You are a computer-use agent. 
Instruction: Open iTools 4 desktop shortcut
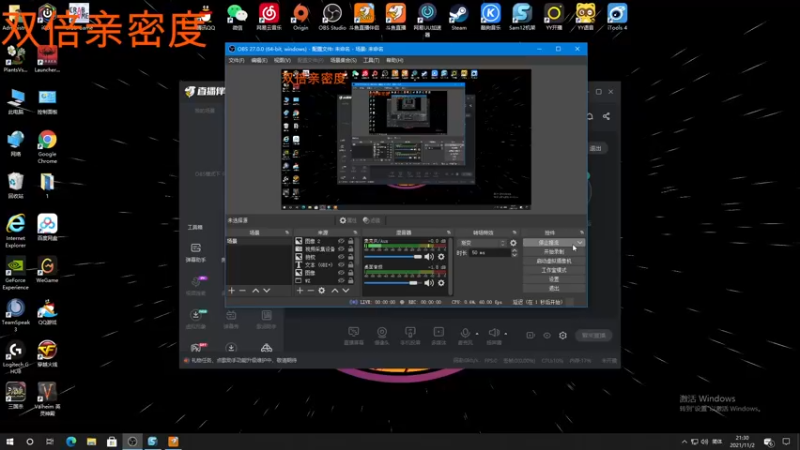coord(617,17)
